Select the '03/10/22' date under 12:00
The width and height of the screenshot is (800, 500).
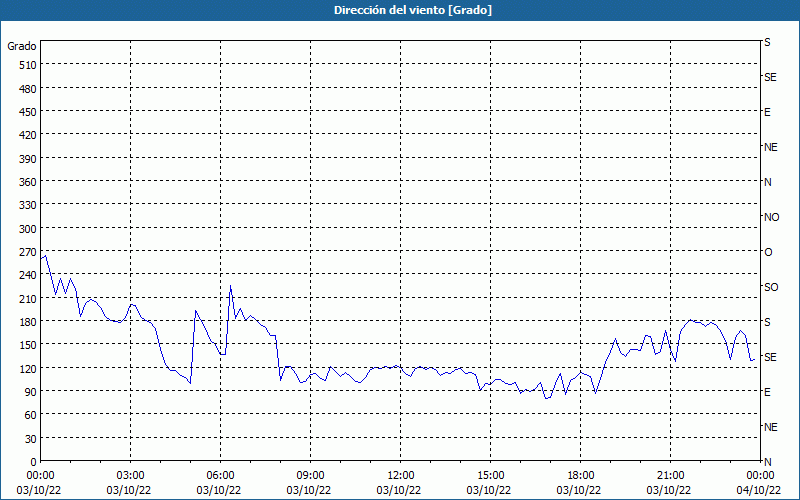399,490
